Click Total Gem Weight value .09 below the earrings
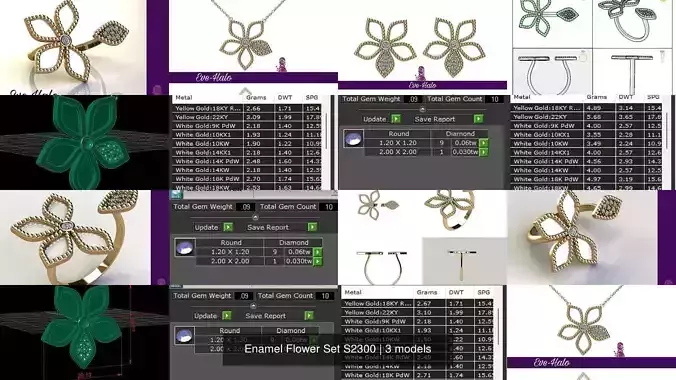Viewport: 676px width, 380px height. pos(413,99)
